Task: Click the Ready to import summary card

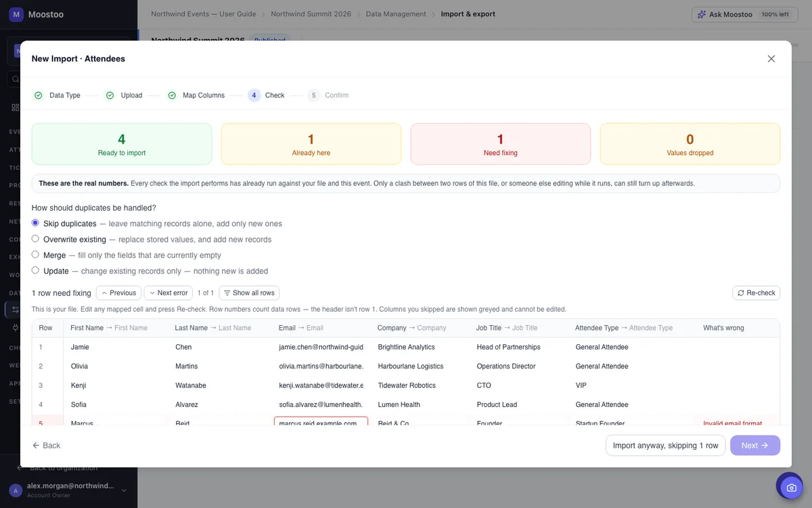Action: [122, 144]
